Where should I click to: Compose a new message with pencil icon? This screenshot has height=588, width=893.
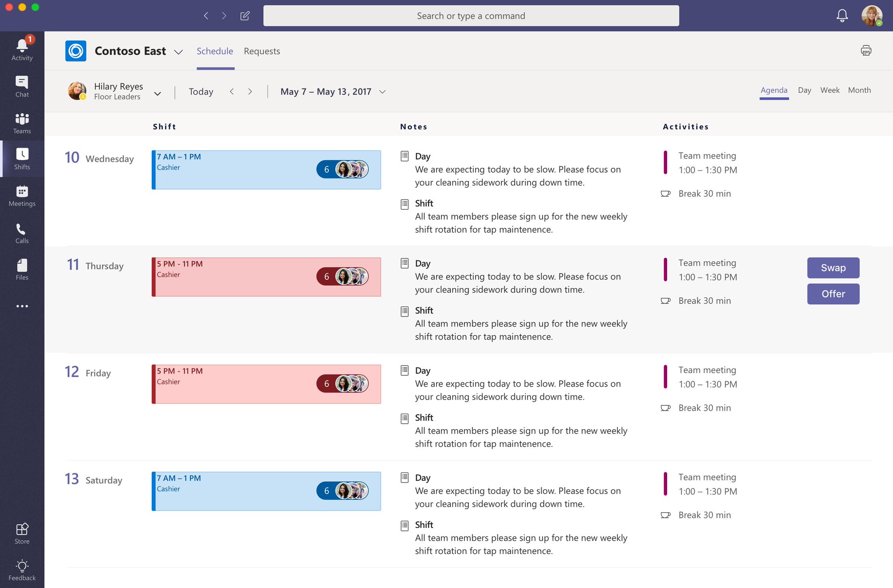click(245, 16)
